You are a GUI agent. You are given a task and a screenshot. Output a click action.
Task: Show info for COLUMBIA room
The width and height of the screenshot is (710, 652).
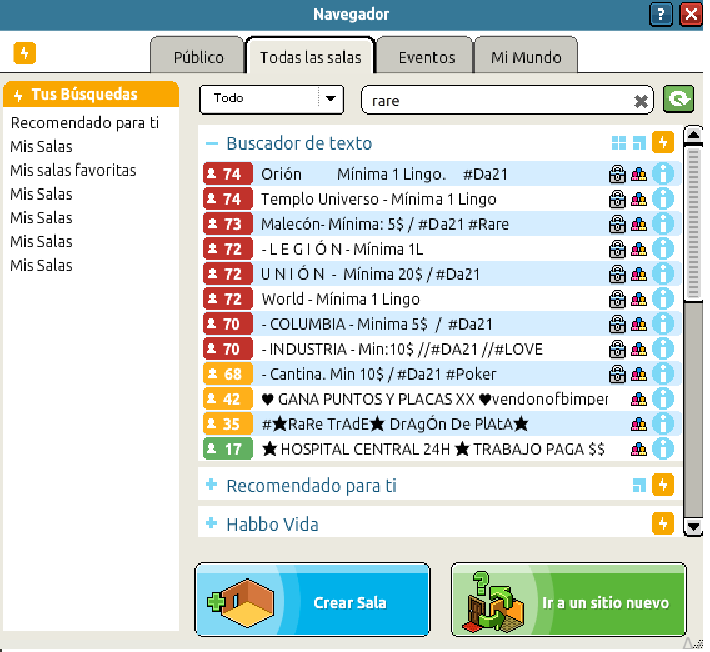(x=663, y=324)
